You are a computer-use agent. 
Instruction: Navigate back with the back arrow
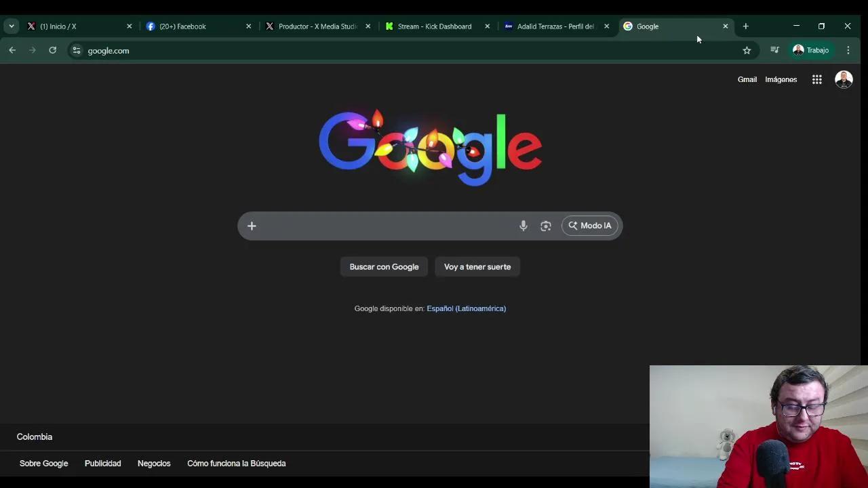point(12,50)
